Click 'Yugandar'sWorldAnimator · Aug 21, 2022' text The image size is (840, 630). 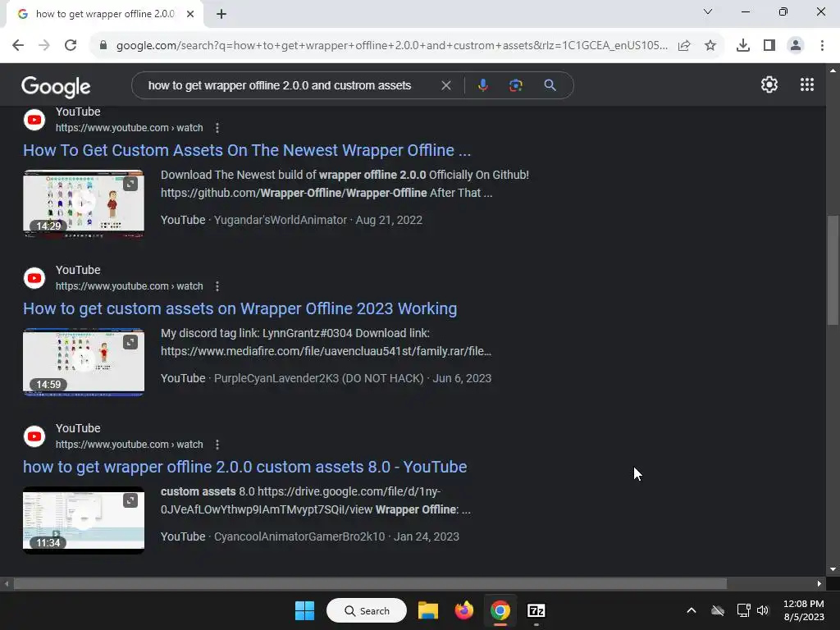tap(318, 220)
